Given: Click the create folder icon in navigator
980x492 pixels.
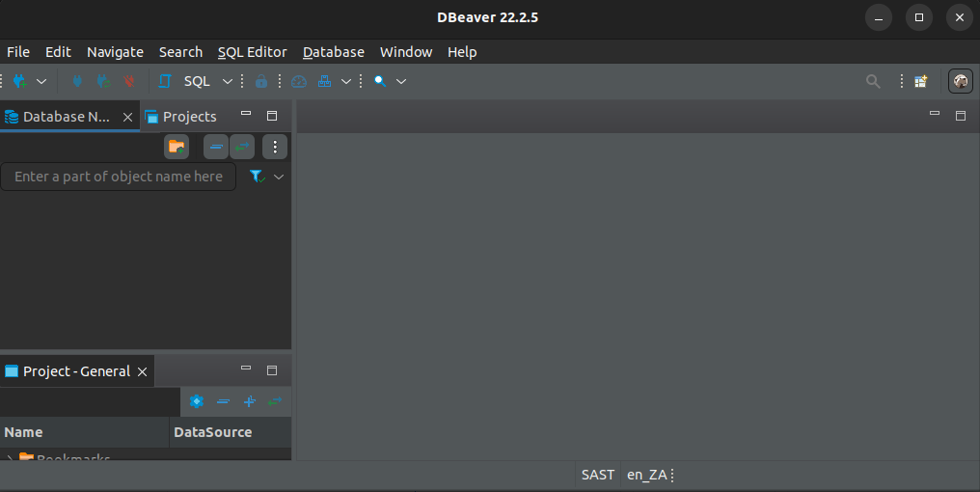Looking at the screenshot, I should pyautogui.click(x=177, y=147).
